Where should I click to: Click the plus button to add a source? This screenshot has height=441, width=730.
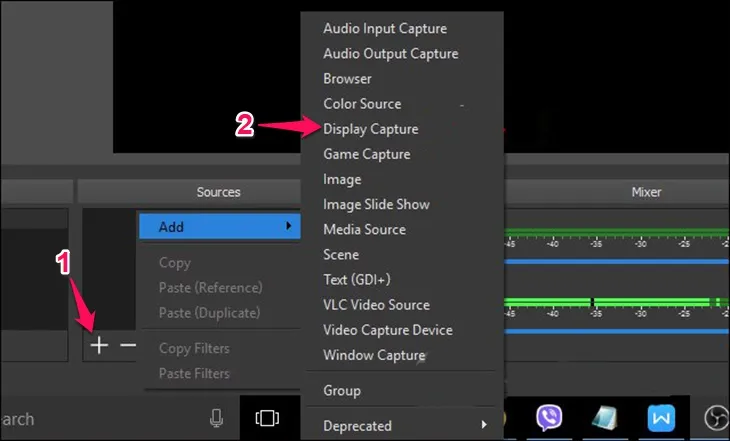pos(99,345)
